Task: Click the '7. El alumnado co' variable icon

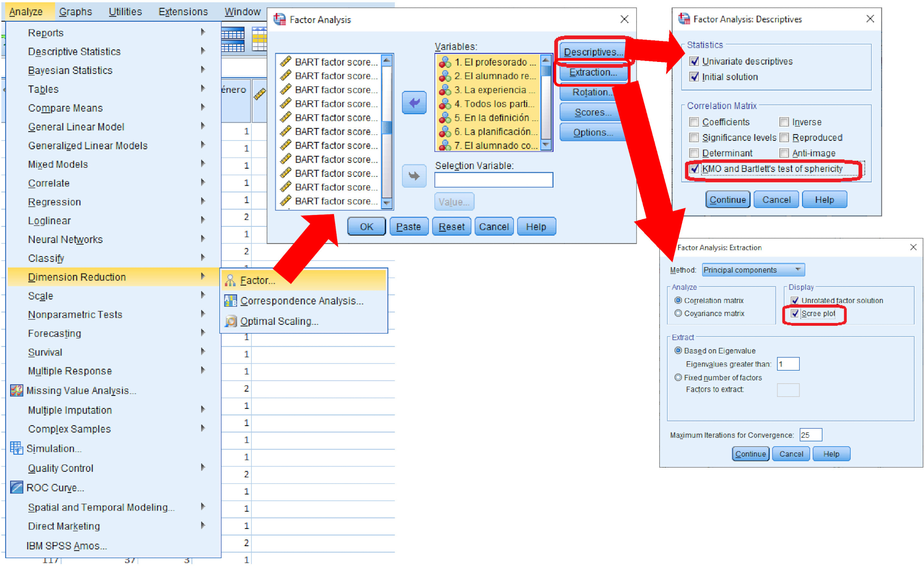Action: pos(445,145)
